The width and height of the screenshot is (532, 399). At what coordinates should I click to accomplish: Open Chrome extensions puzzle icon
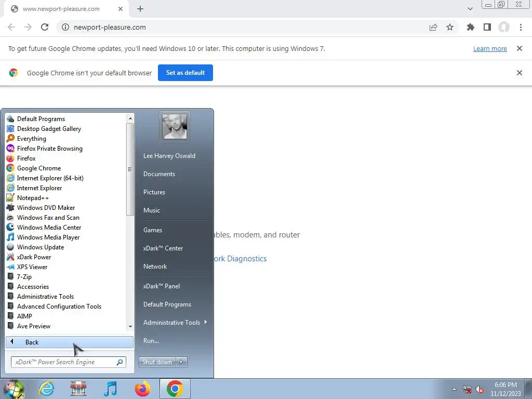tap(471, 27)
